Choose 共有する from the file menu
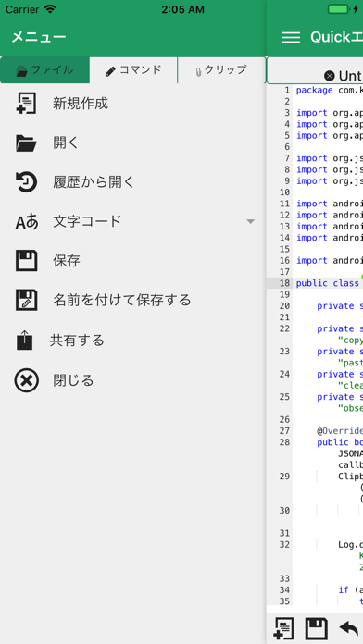Image resolution: width=363 pixels, height=644 pixels. 77,341
